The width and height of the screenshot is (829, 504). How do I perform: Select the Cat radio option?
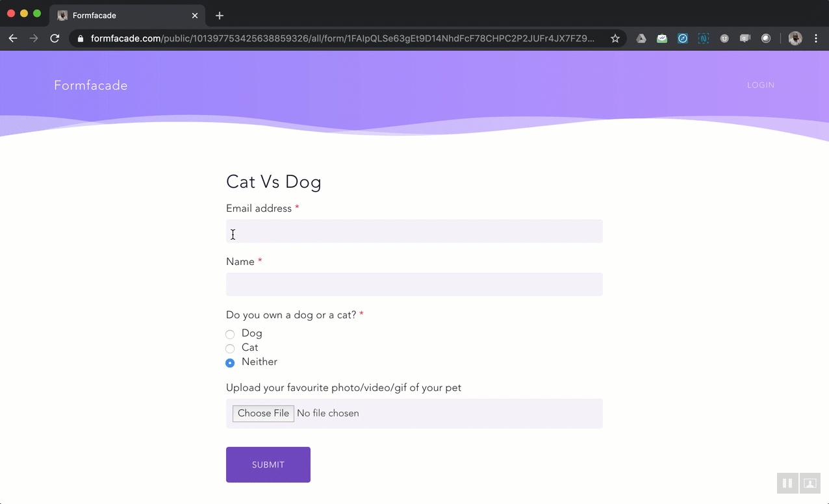[230, 349]
